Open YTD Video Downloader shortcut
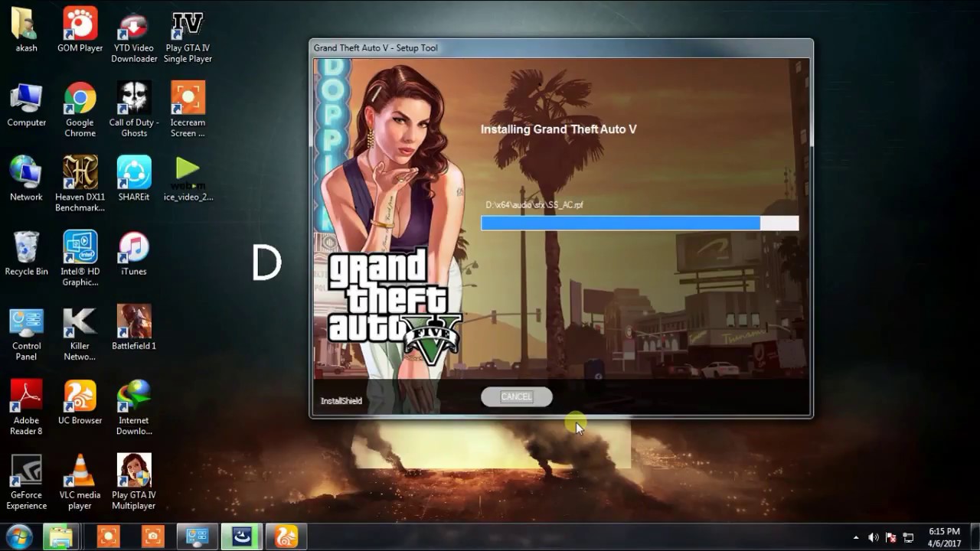The image size is (980, 551). (134, 36)
